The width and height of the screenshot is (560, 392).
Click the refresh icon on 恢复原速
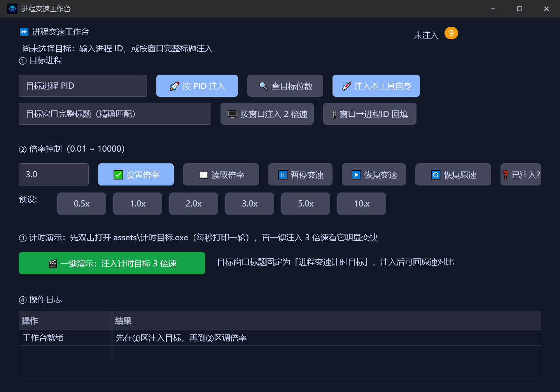point(436,175)
